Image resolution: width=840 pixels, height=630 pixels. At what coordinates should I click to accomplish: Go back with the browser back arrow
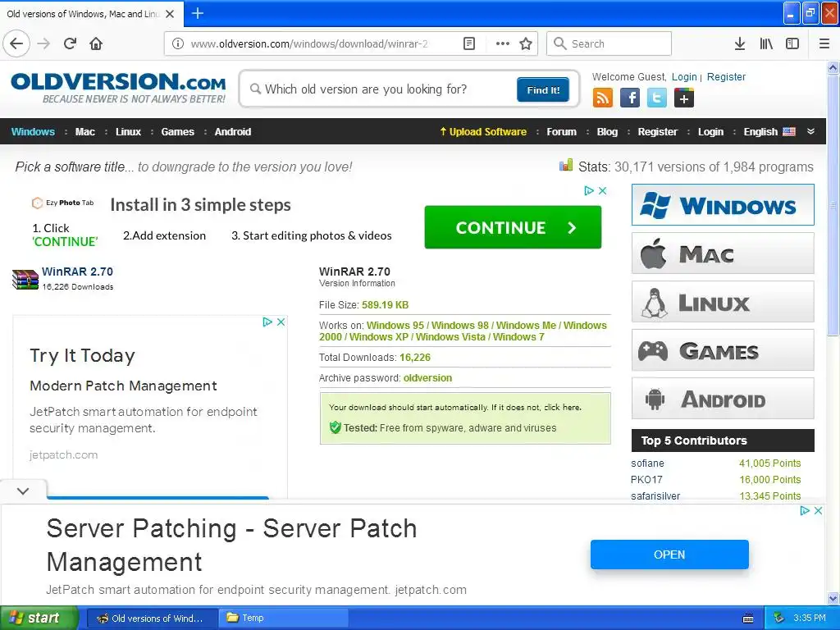(x=16, y=43)
